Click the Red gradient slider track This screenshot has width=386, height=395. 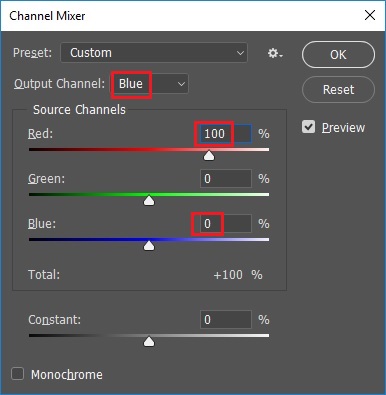click(x=149, y=149)
